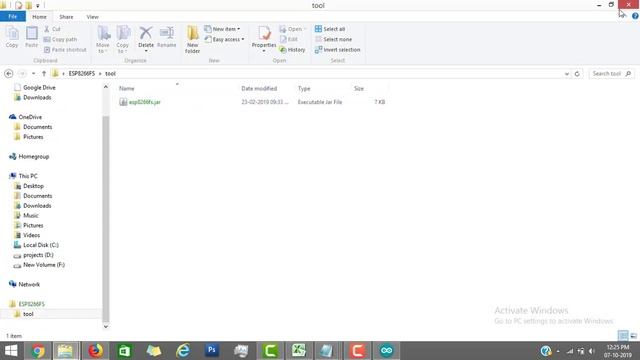Refresh the tool folder view
This screenshot has height=360, width=640.
(x=577, y=73)
